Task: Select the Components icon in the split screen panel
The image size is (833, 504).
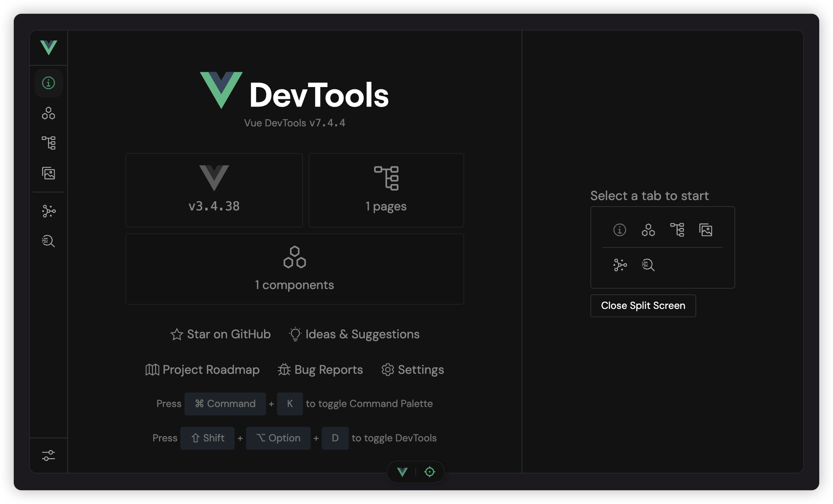Action: click(648, 230)
